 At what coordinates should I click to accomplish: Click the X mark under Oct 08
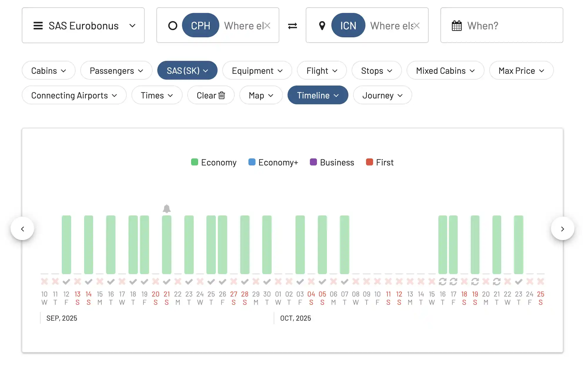tap(356, 282)
